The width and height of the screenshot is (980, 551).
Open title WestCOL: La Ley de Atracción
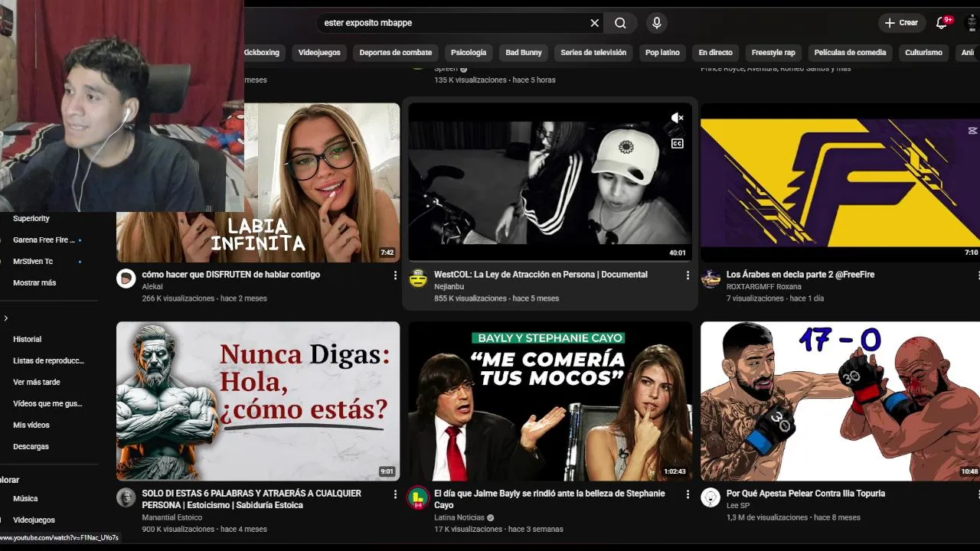[x=541, y=275]
